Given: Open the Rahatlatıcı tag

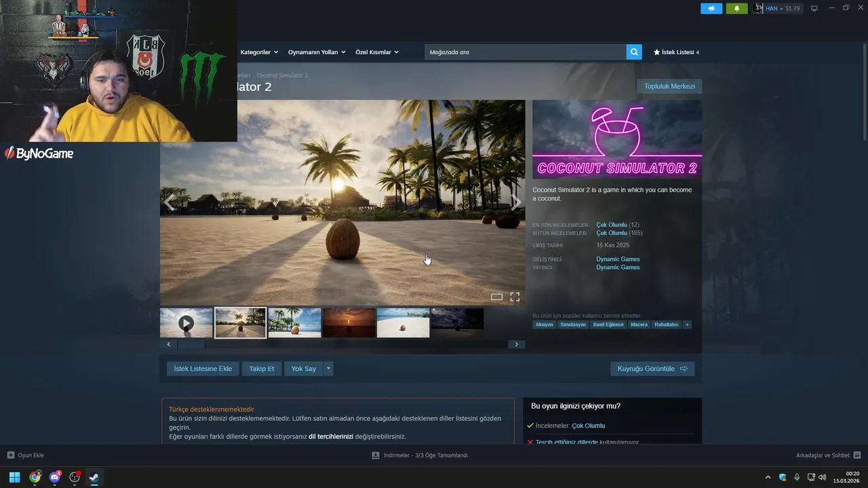Looking at the screenshot, I should pyautogui.click(x=667, y=325).
